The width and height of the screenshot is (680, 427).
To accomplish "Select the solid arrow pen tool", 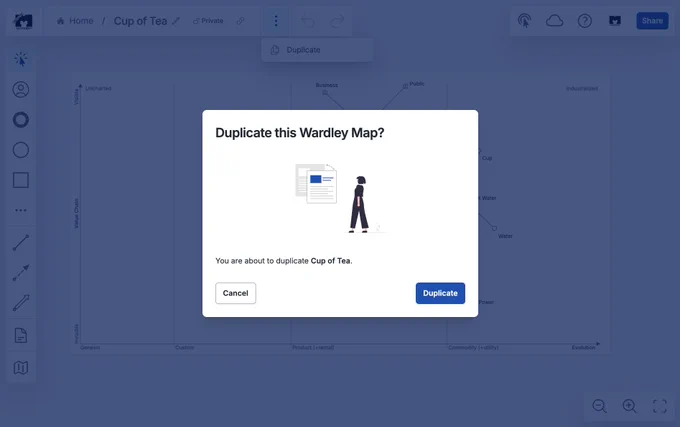I will (x=21, y=303).
